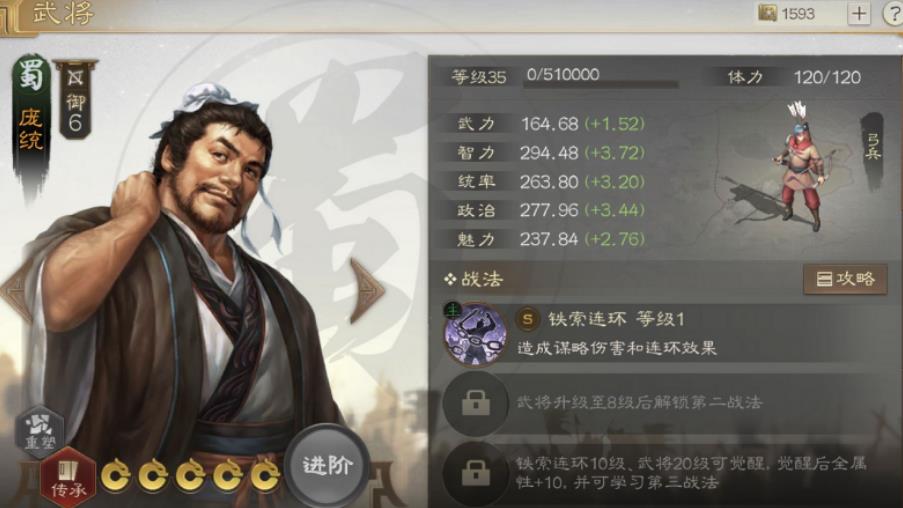
Task: Go to next general with right arrow
Action: click(367, 290)
